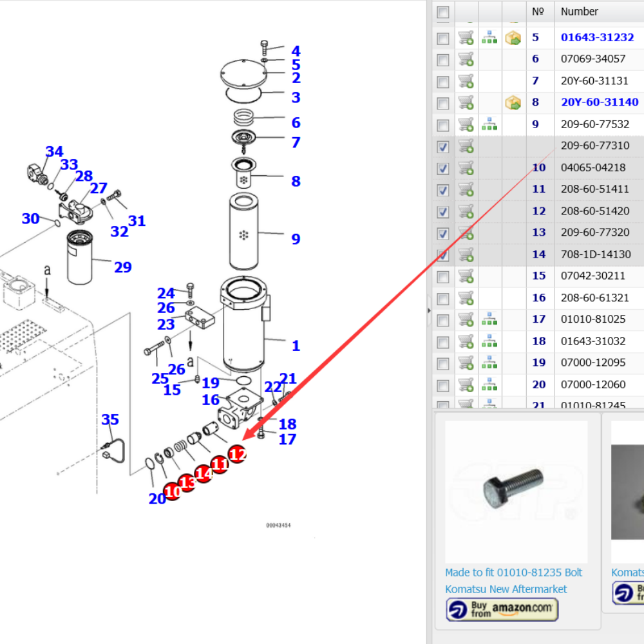644x644 pixels.
Task: Click the package box icon in row 8
Action: [513, 103]
